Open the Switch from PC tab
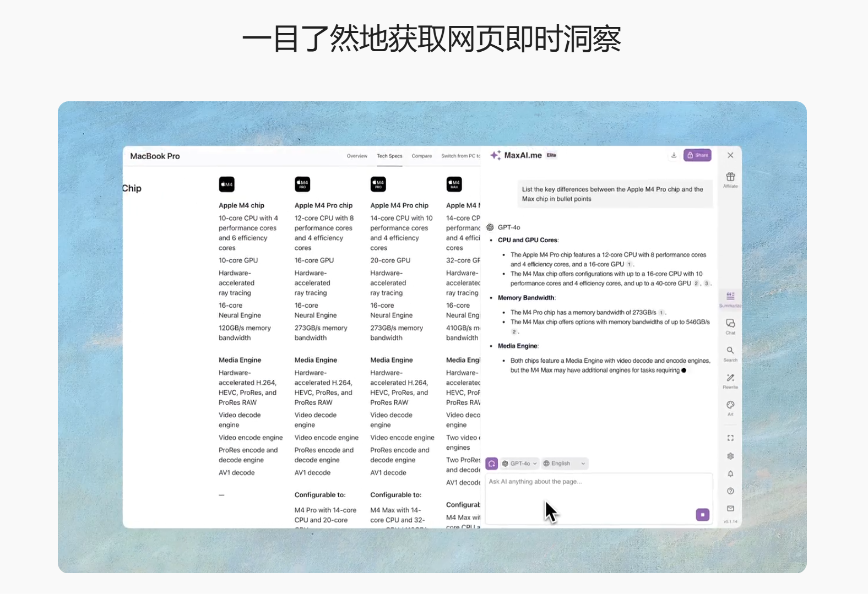The width and height of the screenshot is (868, 594). pyautogui.click(x=461, y=156)
